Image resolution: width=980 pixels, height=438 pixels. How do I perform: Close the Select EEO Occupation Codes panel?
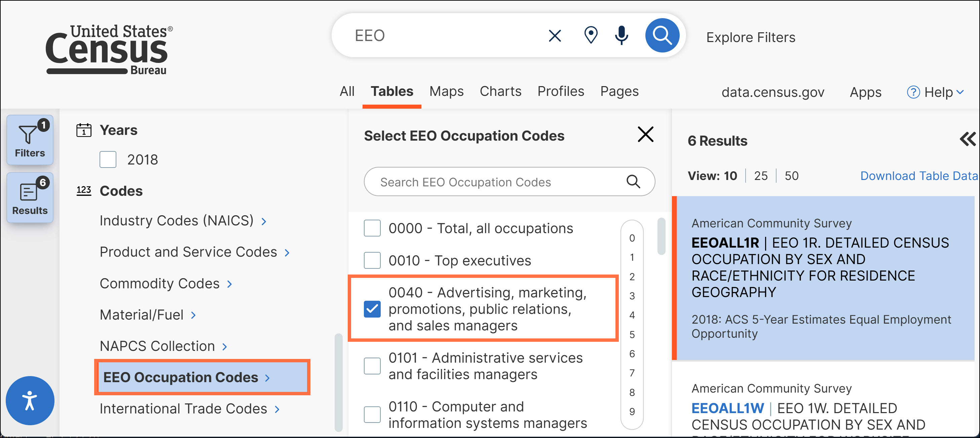(x=645, y=134)
